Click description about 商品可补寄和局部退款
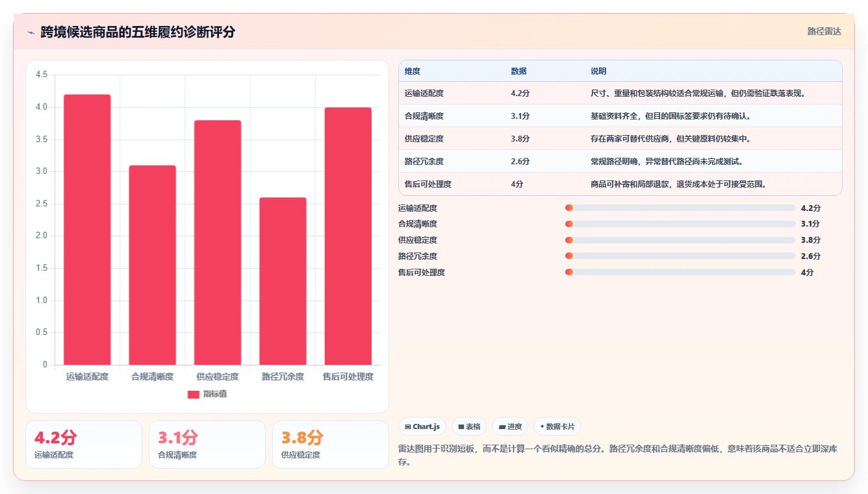Viewport: 868px width, 494px height. [x=679, y=184]
